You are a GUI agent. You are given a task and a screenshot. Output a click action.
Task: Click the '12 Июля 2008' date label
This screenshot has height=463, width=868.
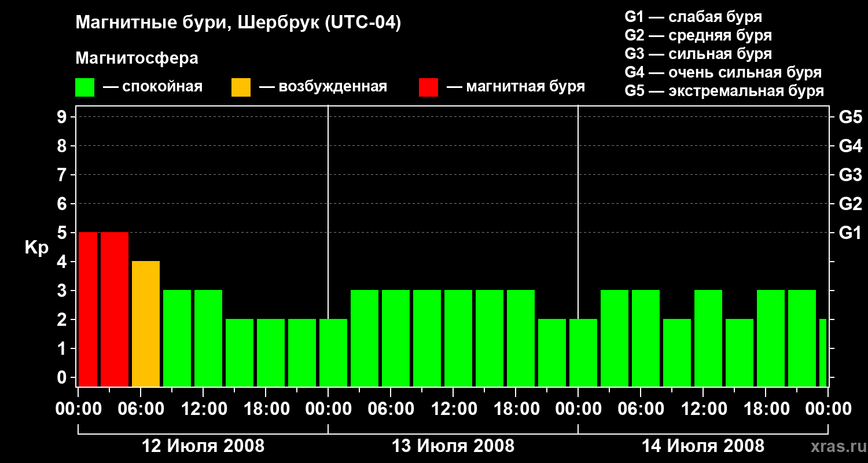pos(203,446)
